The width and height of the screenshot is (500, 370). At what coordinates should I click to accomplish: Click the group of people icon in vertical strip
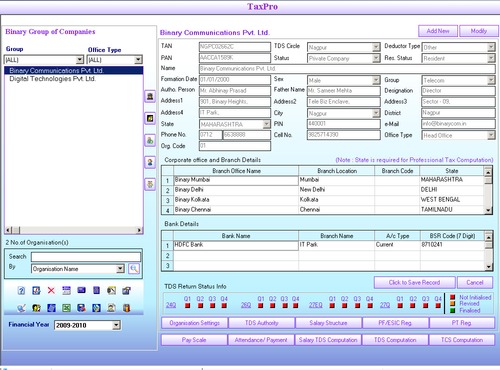point(150,184)
